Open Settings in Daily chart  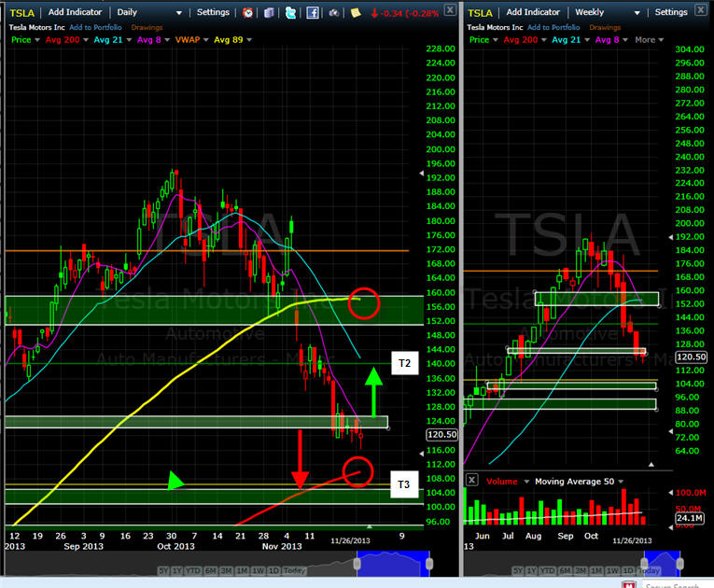coord(213,12)
